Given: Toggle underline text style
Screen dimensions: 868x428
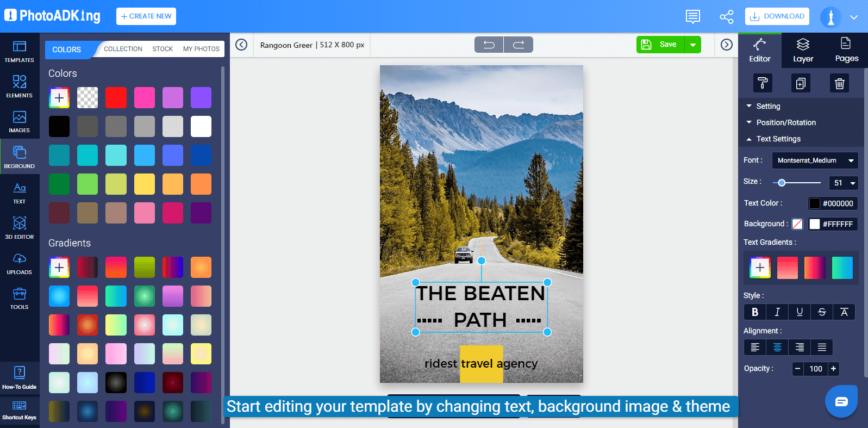Looking at the screenshot, I should point(800,312).
